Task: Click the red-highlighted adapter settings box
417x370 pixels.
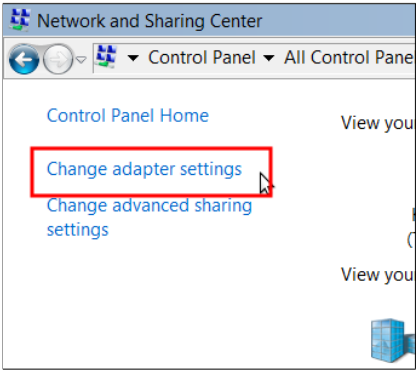Action: coord(152,172)
